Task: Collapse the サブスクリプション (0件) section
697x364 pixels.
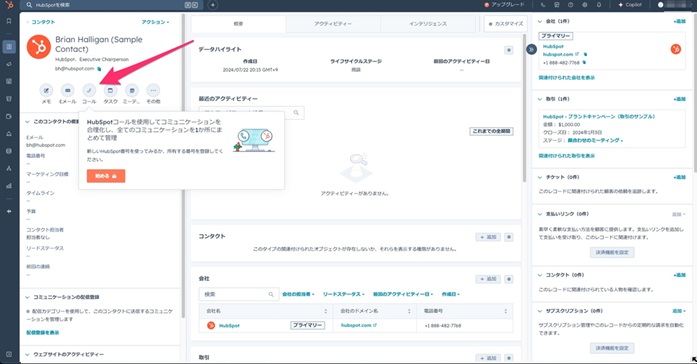Action: point(540,311)
